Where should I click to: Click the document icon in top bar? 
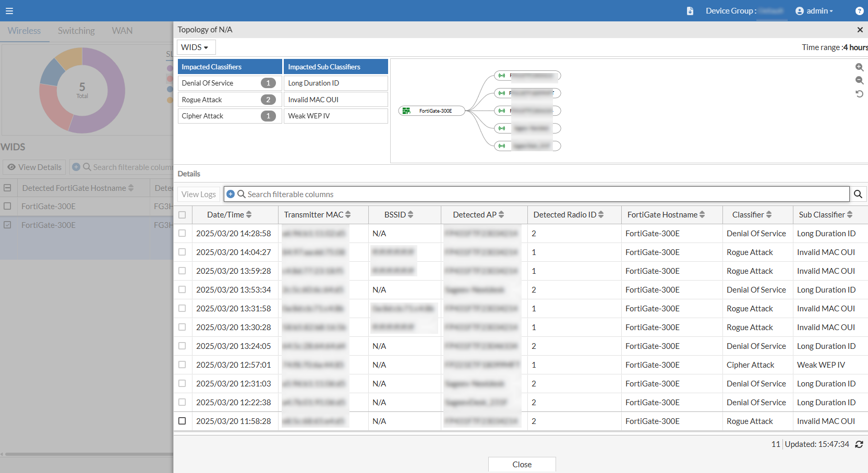pyautogui.click(x=690, y=11)
